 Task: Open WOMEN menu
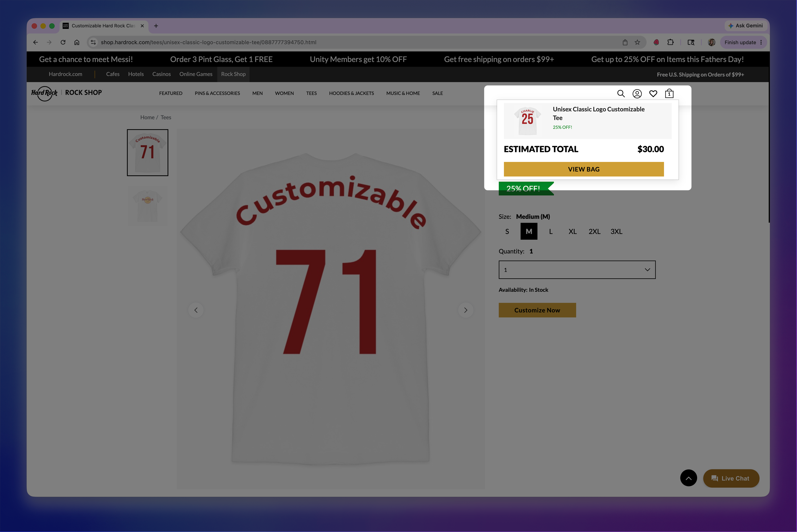(x=284, y=93)
